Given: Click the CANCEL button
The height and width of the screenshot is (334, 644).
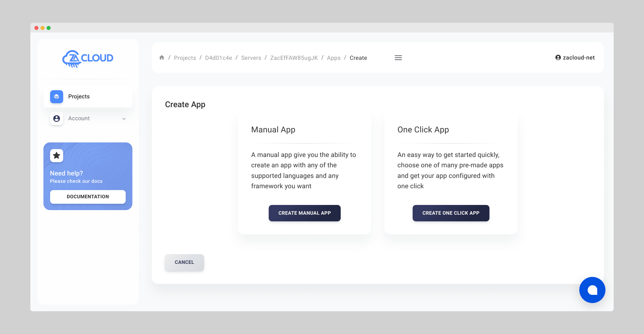Looking at the screenshot, I should 184,262.
